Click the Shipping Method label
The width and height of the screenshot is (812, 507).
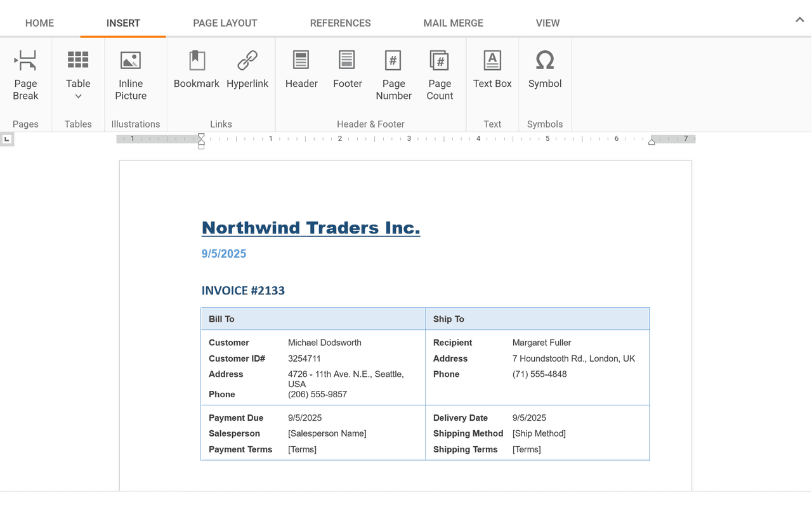(x=468, y=433)
